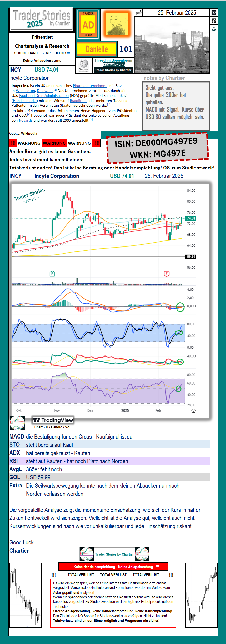Click the AvgL '365er fehlt noch' text
The width and height of the screenshot is (226, 644).
click(x=44, y=469)
